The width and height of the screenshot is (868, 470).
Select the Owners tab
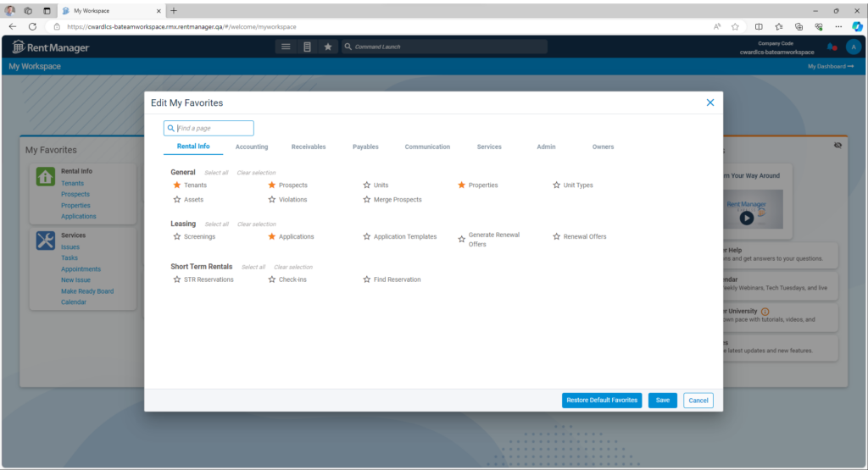pos(603,147)
